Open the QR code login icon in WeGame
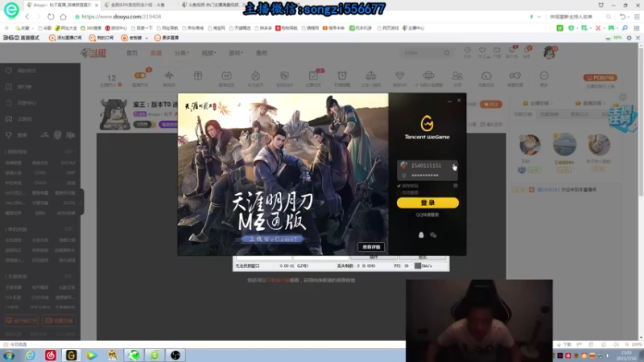Screen dimensions: 644x362 coord(456,186)
